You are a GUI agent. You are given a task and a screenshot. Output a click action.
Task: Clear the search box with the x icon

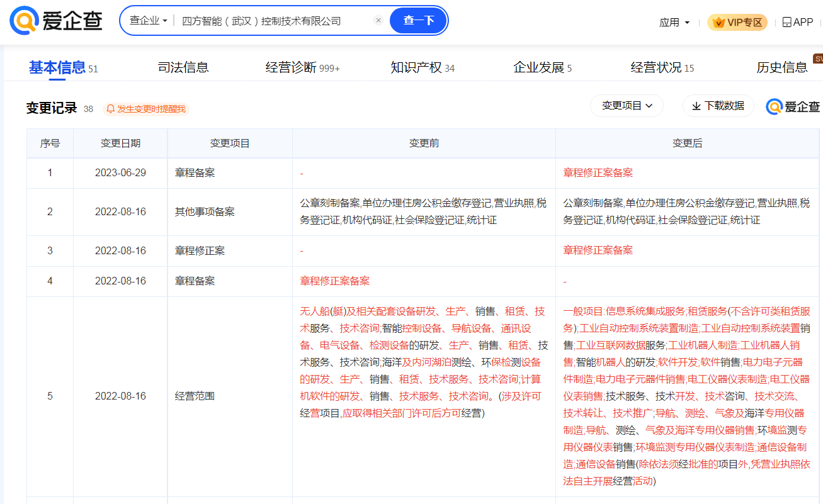tap(378, 20)
